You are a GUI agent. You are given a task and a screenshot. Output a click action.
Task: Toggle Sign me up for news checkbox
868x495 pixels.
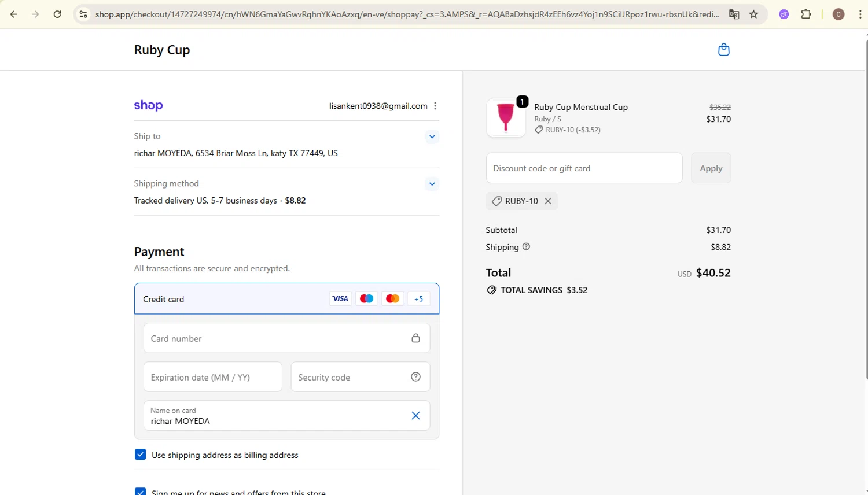(x=140, y=492)
